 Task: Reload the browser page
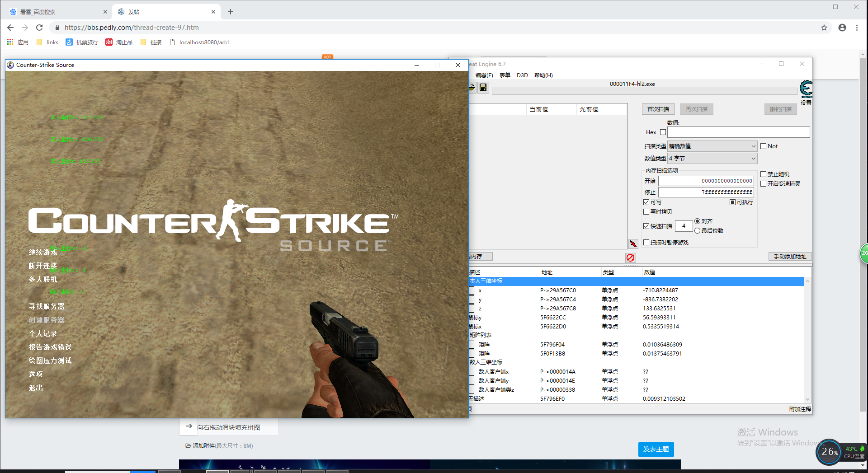39,28
